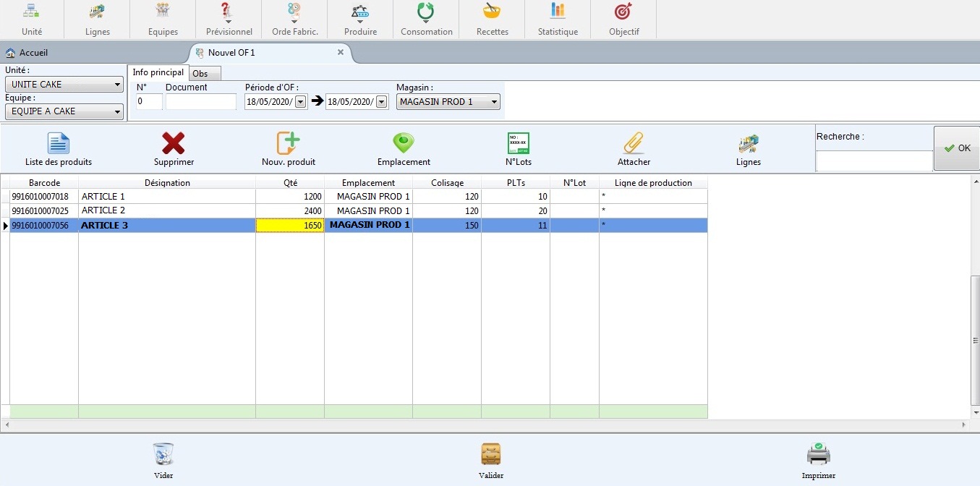Attach a file with the Attacher paperclip
Image resolution: width=980 pixels, height=486 pixels.
(x=634, y=144)
